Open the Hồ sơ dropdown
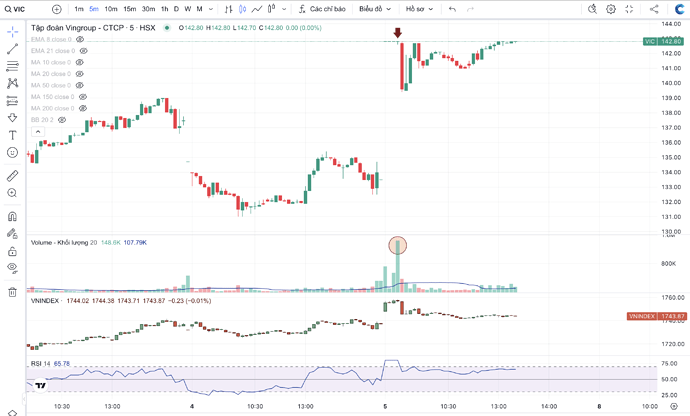Screen dimensions: 690x416 [419, 9]
